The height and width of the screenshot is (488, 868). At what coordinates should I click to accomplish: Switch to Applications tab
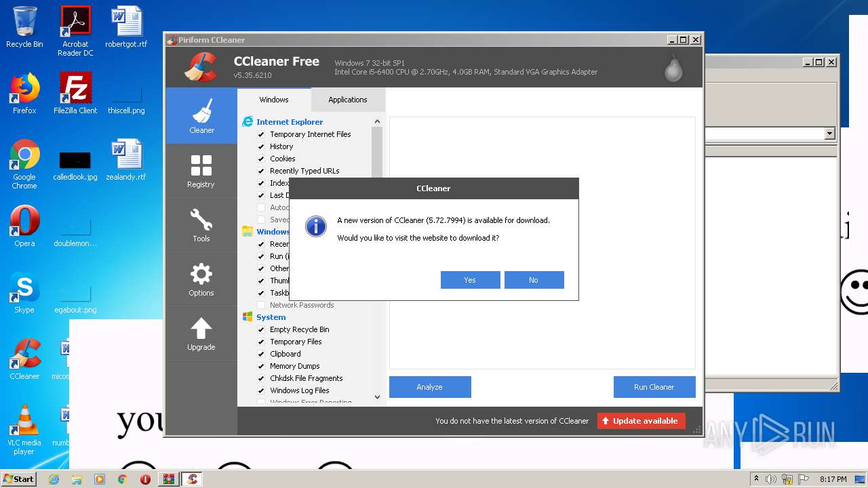coord(348,100)
